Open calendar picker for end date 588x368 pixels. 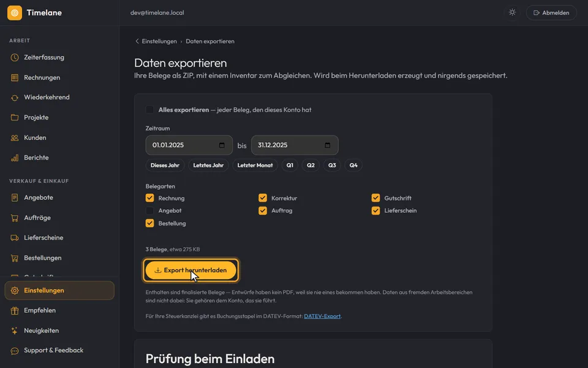[x=327, y=145]
